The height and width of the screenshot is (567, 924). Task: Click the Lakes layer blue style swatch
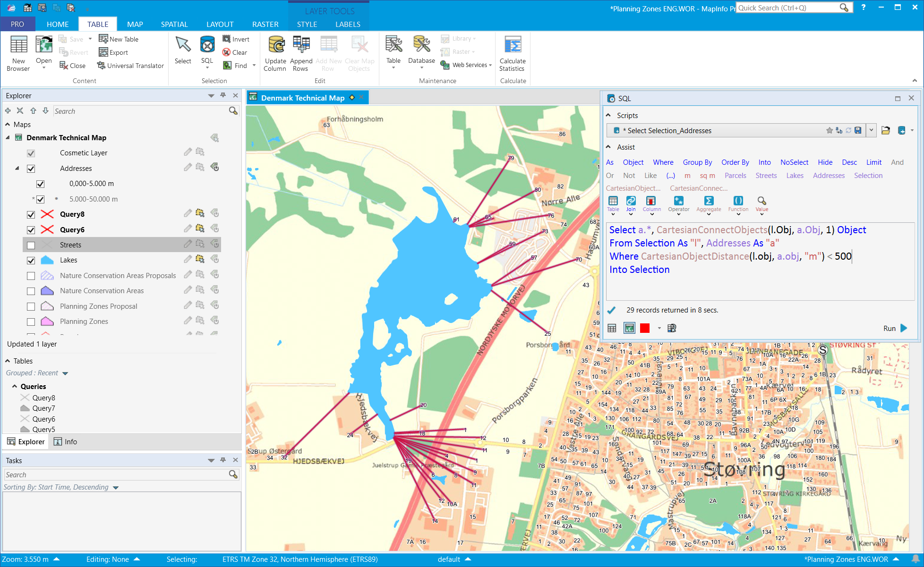[x=47, y=260]
